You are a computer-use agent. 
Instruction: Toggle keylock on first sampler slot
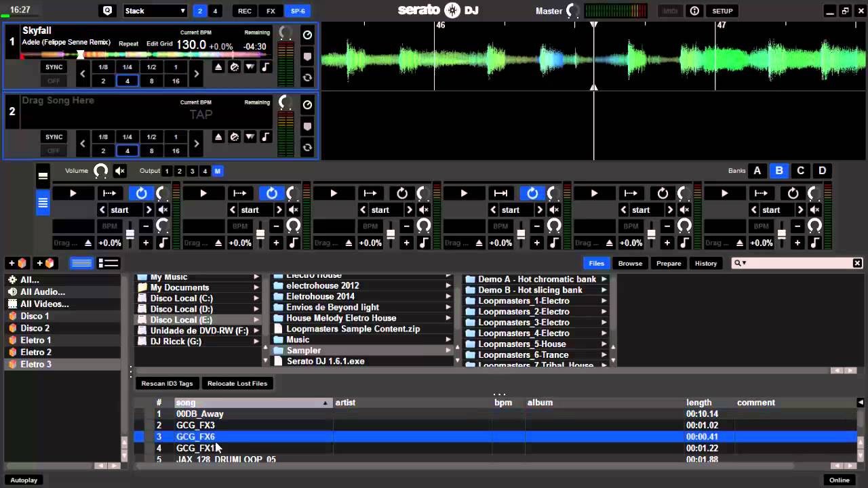tap(163, 243)
